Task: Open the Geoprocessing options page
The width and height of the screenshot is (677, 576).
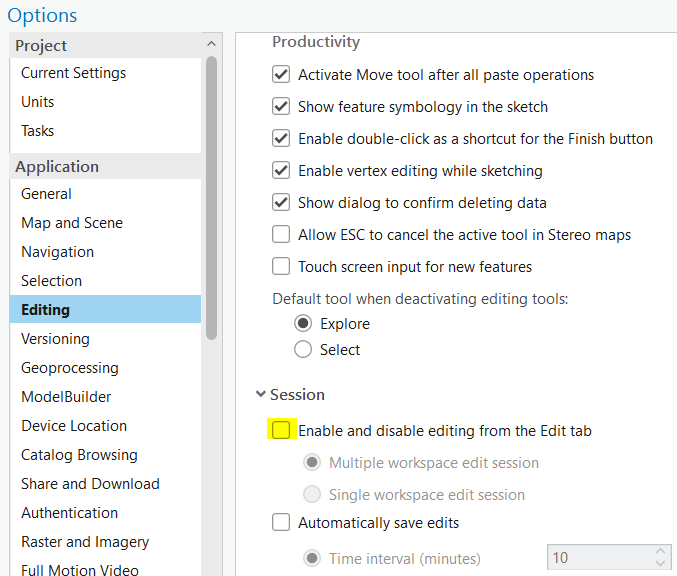Action: [70, 368]
